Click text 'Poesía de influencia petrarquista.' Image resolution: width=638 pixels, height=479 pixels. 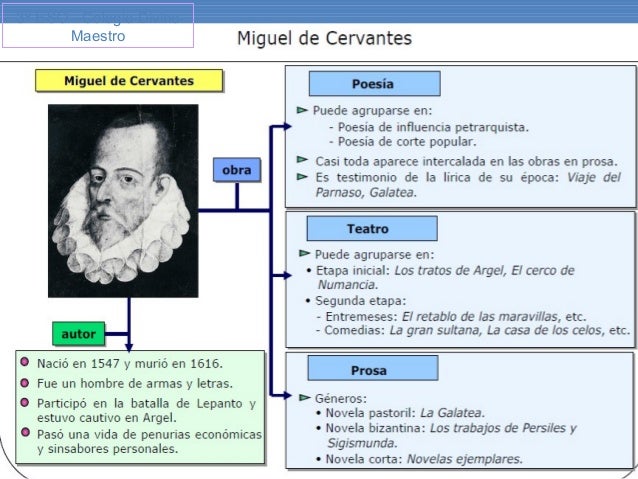point(433,127)
